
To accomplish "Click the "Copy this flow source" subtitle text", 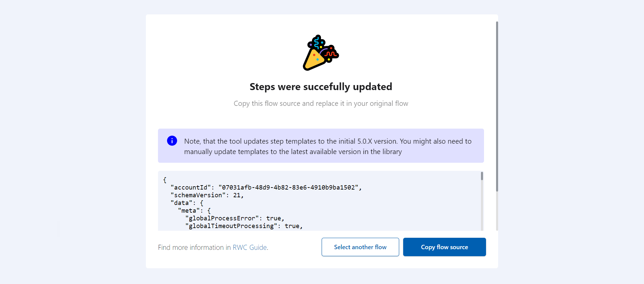I will (x=321, y=103).
